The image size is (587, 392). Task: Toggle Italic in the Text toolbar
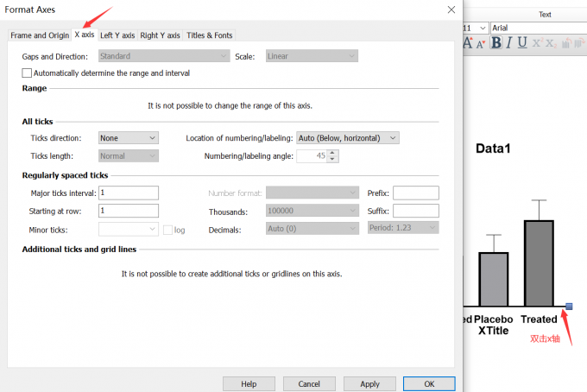[508, 42]
